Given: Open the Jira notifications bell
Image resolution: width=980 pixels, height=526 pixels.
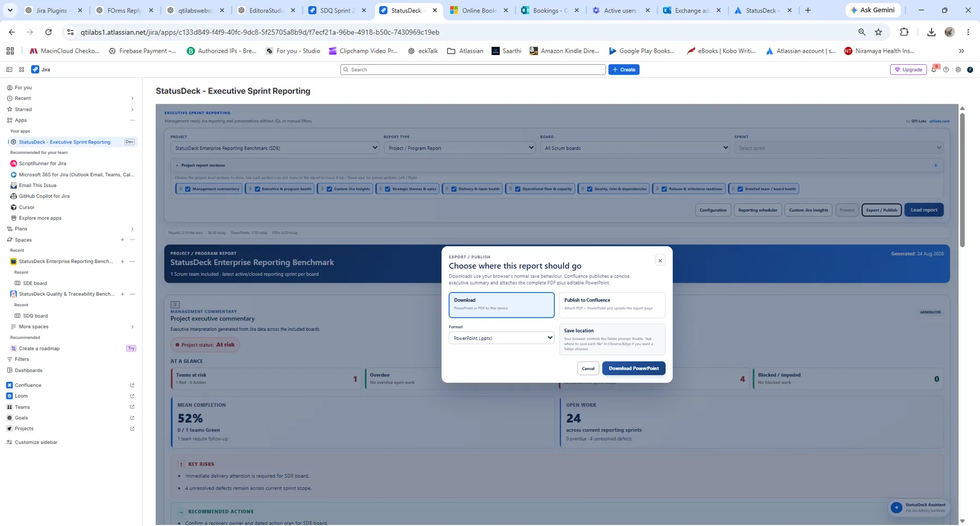Looking at the screenshot, I should coord(934,70).
